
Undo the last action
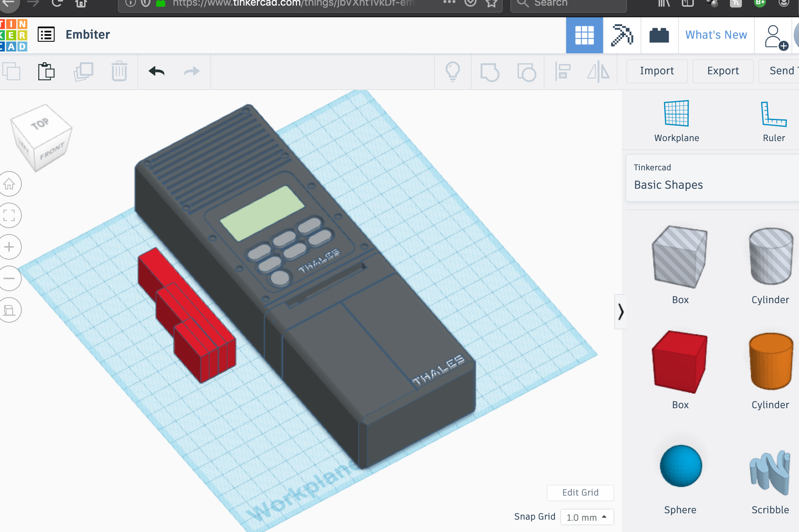point(157,71)
